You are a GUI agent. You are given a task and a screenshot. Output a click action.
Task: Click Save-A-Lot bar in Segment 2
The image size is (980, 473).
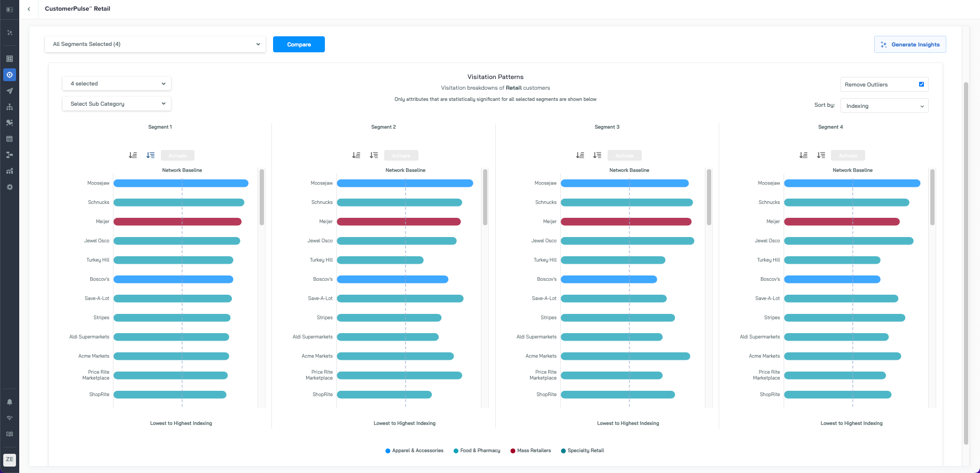pos(400,298)
